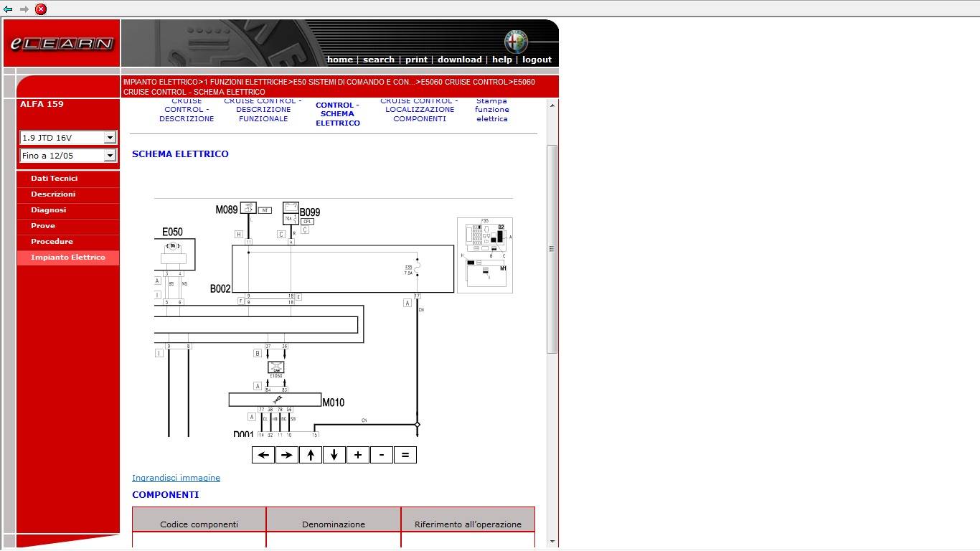This screenshot has width=980, height=551.
Task: Click the vertical scrollbar thumb
Action: pos(552,248)
